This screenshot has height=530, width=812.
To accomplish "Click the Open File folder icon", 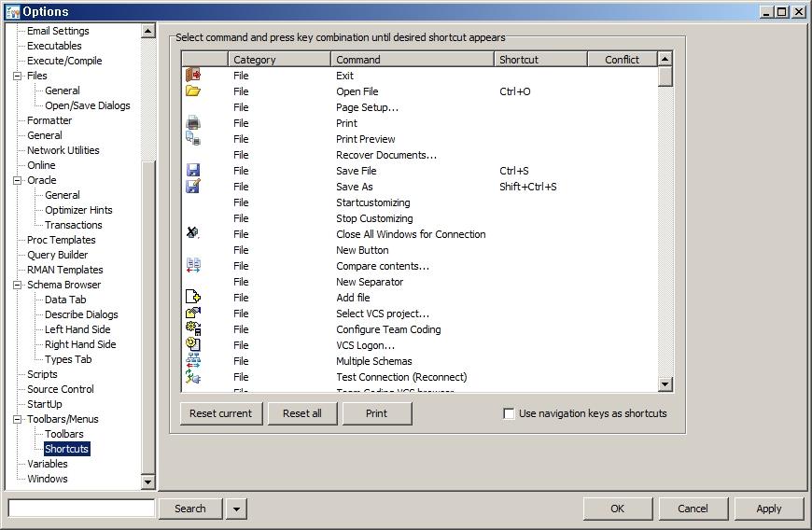I will 193,91.
